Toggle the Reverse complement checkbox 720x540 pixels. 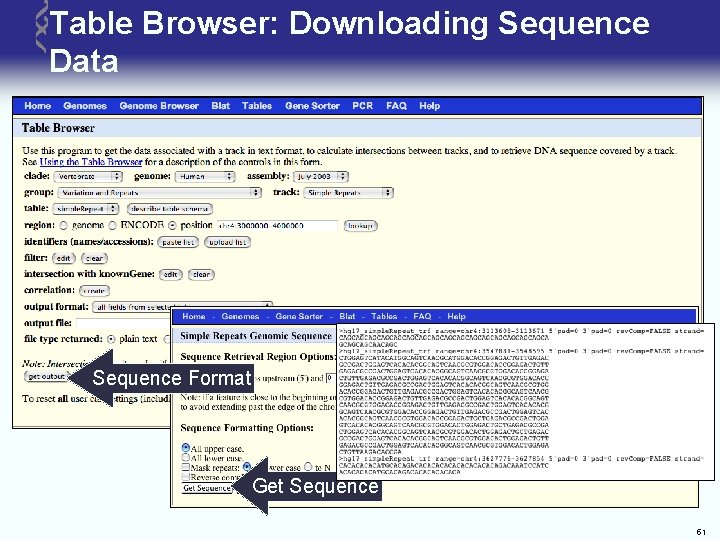[x=186, y=477]
